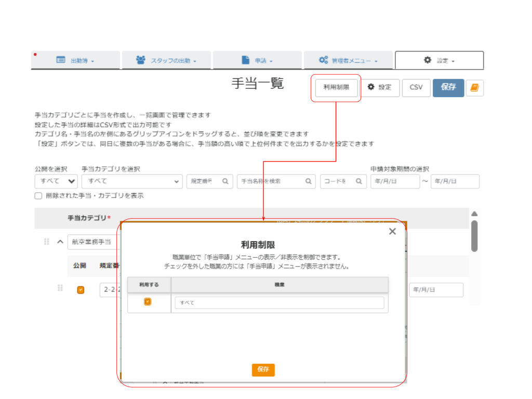
Task: Click the magnifier in 手当名称を検索 field
Action: 308,181
